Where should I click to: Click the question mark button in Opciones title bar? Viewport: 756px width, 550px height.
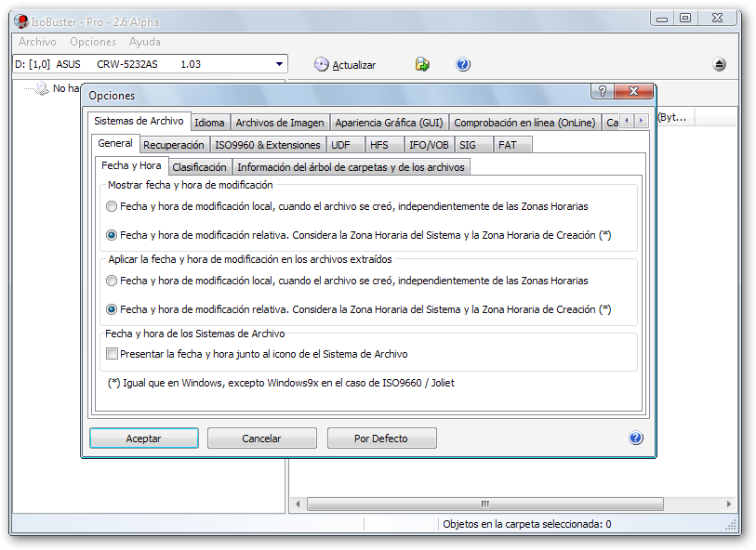(x=603, y=92)
